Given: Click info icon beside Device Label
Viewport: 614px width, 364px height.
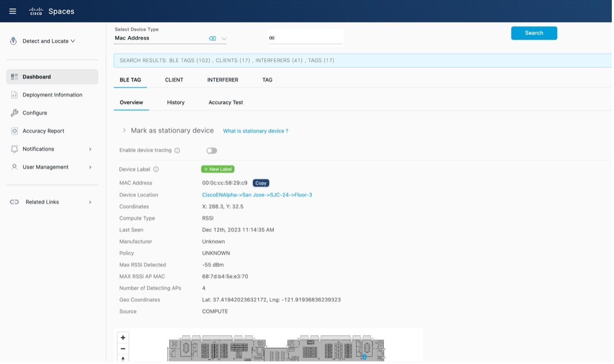Looking at the screenshot, I should [x=156, y=169].
